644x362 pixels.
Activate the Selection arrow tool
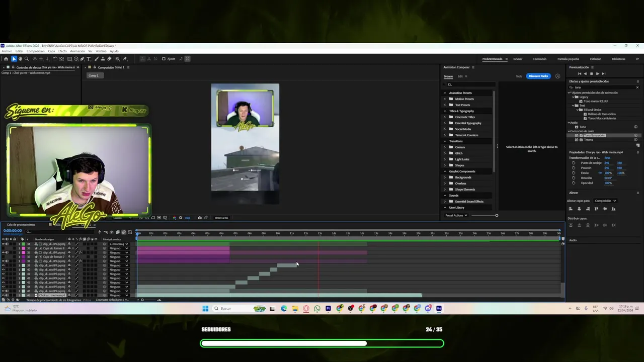[x=14, y=59]
